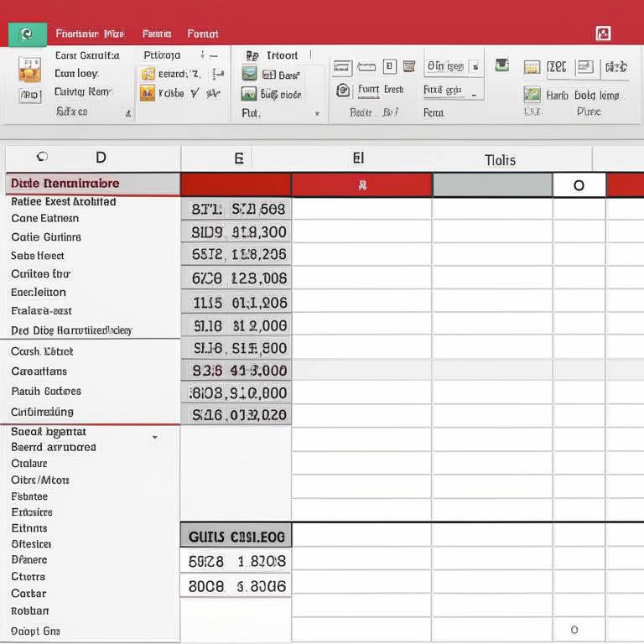Click the green tray icon in the ribbon
The image size is (644, 644).
point(502,65)
